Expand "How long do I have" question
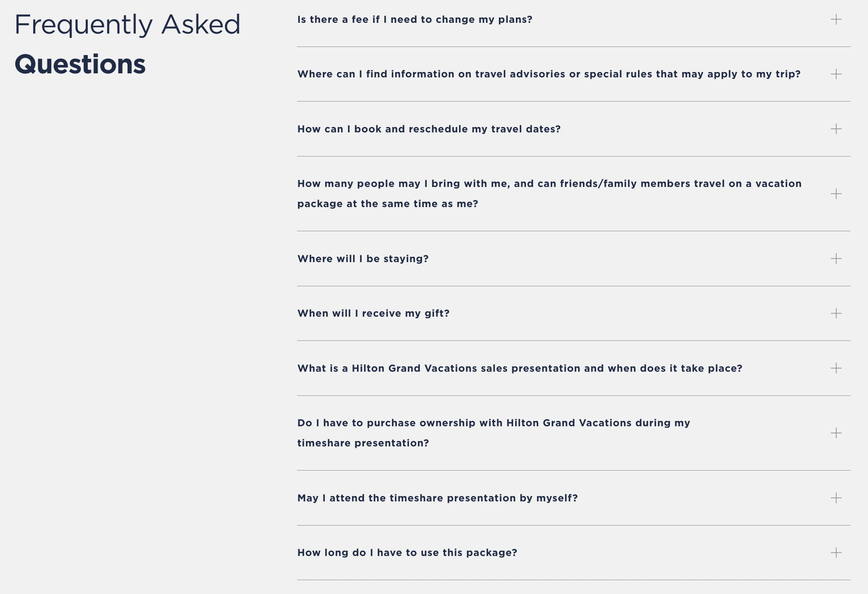This screenshot has width=868, height=594. pyautogui.click(x=407, y=553)
